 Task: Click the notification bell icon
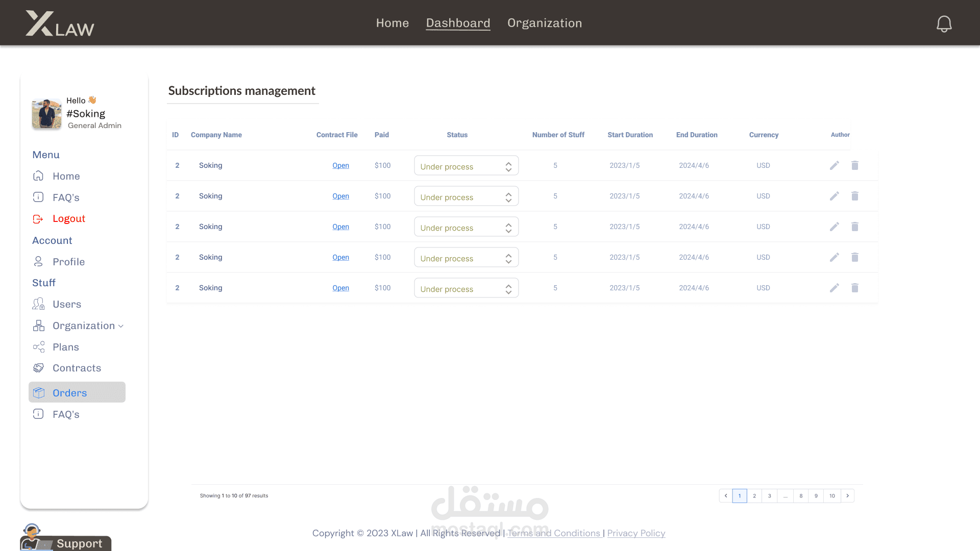(x=944, y=23)
